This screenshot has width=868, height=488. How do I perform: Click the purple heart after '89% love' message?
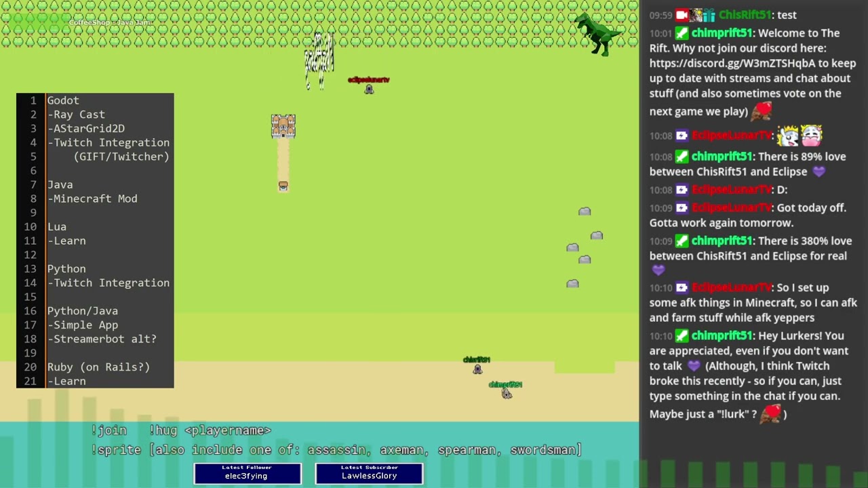pyautogui.click(x=818, y=172)
